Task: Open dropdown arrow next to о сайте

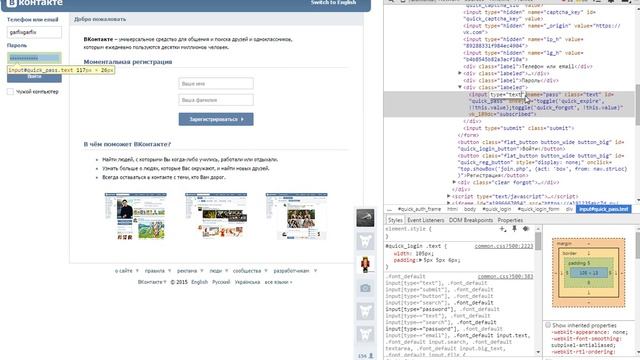Action: [x=137, y=271]
